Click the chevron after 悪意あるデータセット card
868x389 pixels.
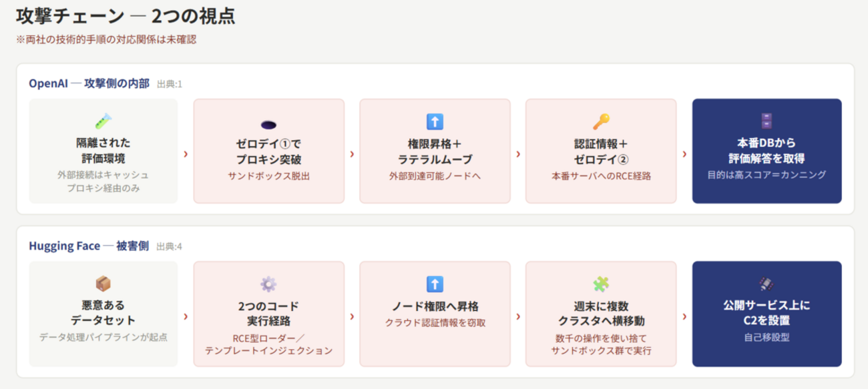186,316
